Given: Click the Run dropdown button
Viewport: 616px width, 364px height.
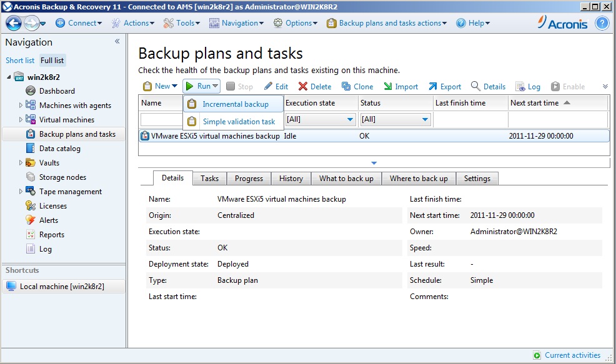Looking at the screenshot, I should (201, 86).
